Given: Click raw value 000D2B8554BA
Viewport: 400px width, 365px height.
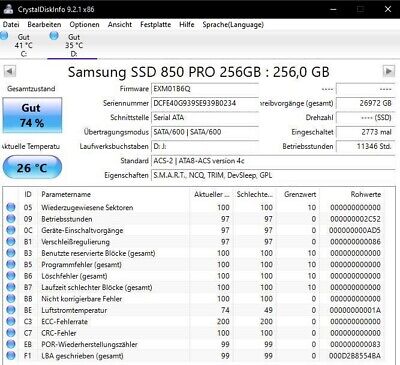Looking at the screenshot, I should 355,356.
